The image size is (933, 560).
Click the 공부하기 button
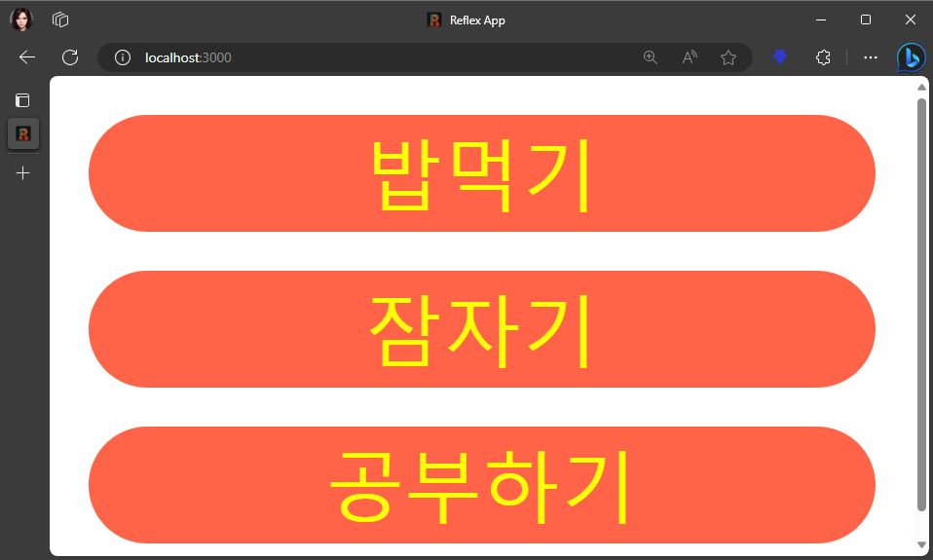482,485
